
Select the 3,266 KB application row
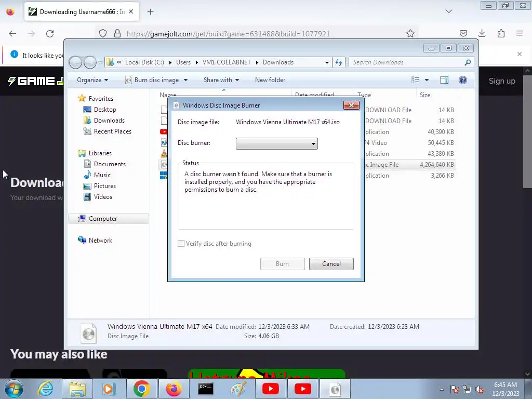tap(307, 176)
